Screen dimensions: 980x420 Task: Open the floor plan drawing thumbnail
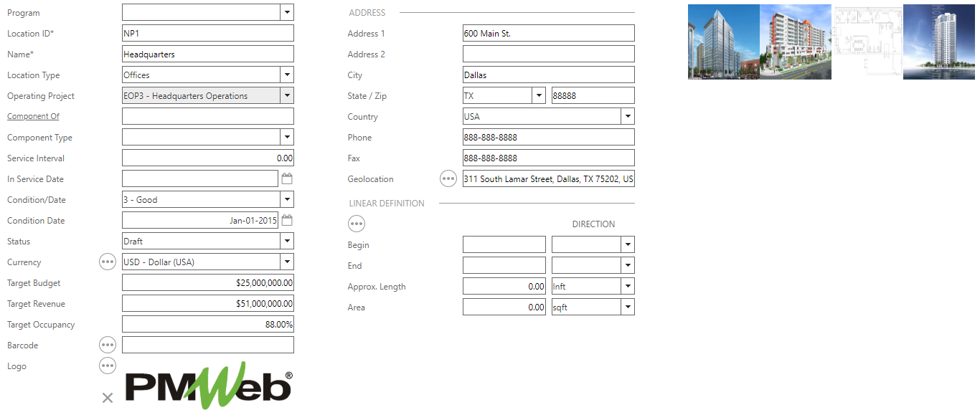(x=867, y=42)
